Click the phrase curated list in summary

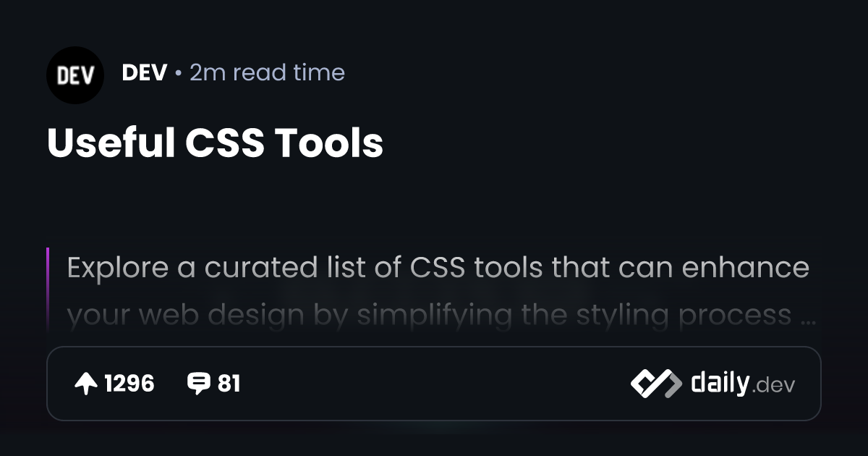280,268
